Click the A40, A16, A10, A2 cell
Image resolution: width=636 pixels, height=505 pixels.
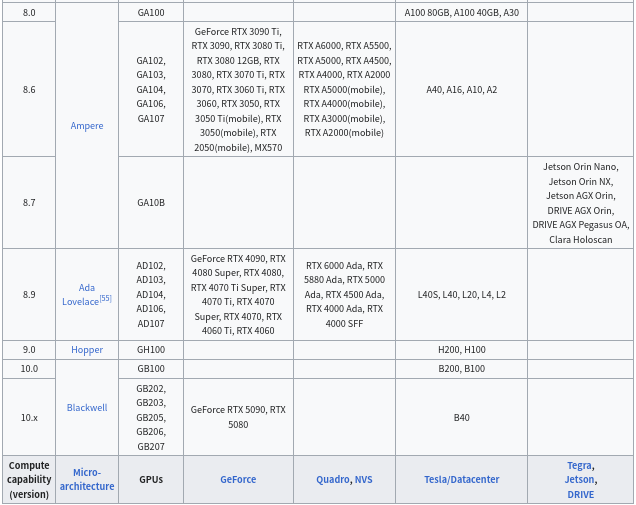[462, 89]
